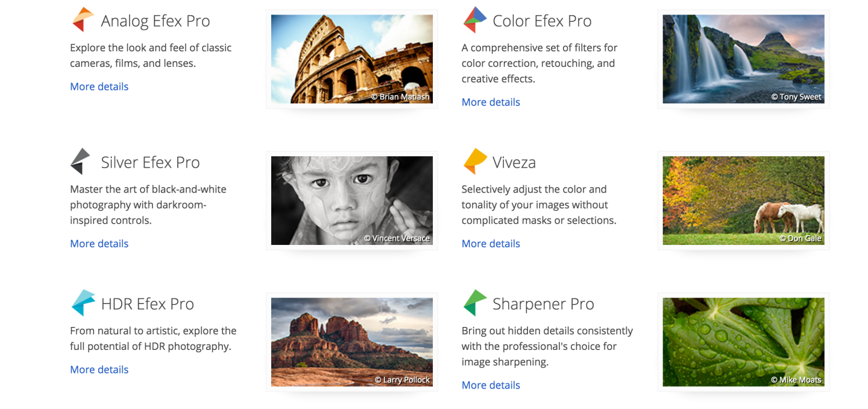Click the Color Efex Pro logo icon
The height and width of the screenshot is (409, 868).
coord(474,20)
